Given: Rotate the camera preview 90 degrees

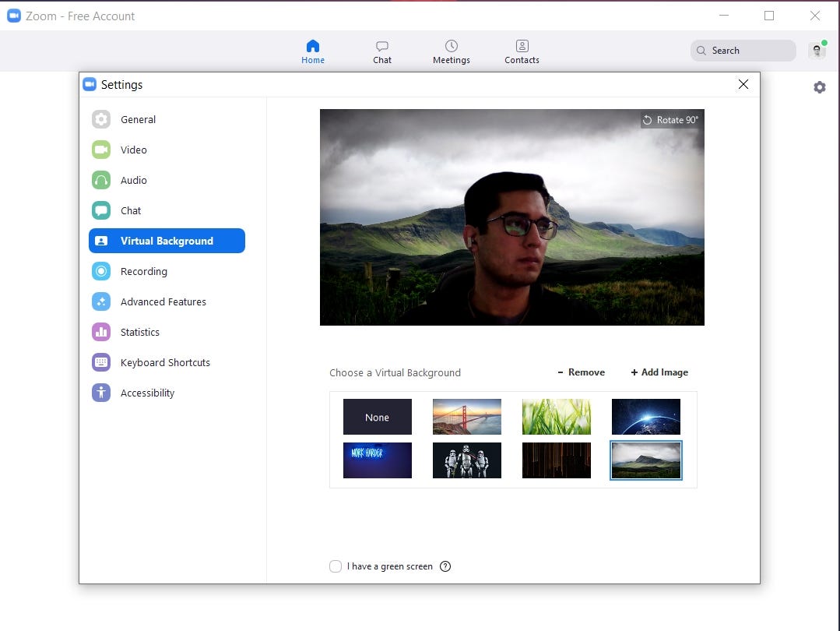Looking at the screenshot, I should coord(670,120).
